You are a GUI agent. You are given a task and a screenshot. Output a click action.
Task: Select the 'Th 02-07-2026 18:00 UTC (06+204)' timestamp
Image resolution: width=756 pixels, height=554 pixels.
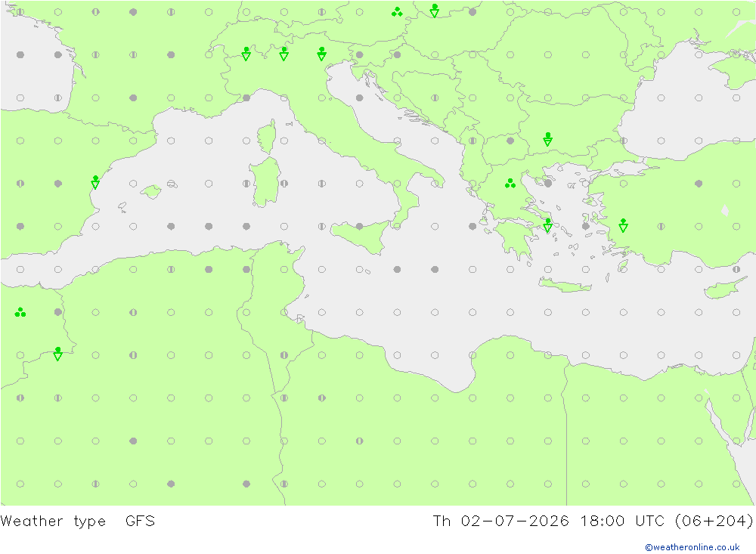593,522
